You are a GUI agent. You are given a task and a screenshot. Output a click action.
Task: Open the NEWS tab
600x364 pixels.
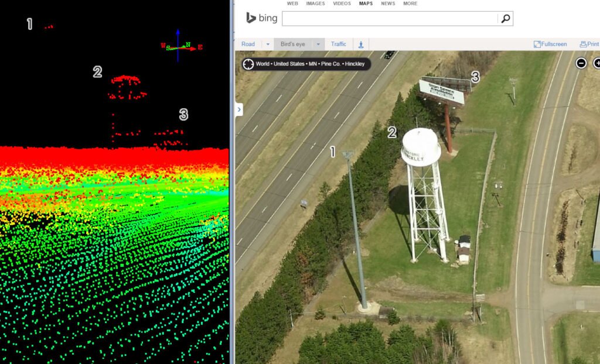tap(388, 4)
